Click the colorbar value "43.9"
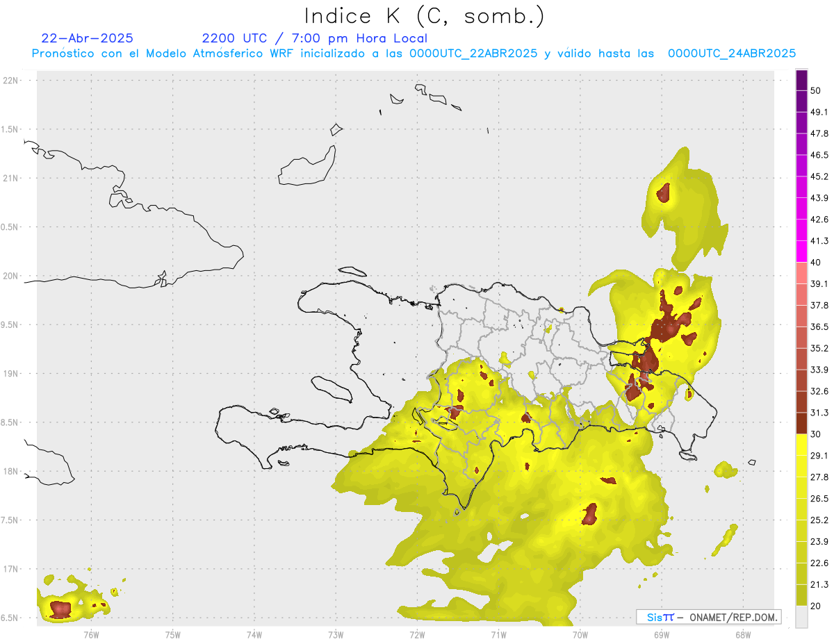This screenshot has height=644, width=834. coord(819,198)
